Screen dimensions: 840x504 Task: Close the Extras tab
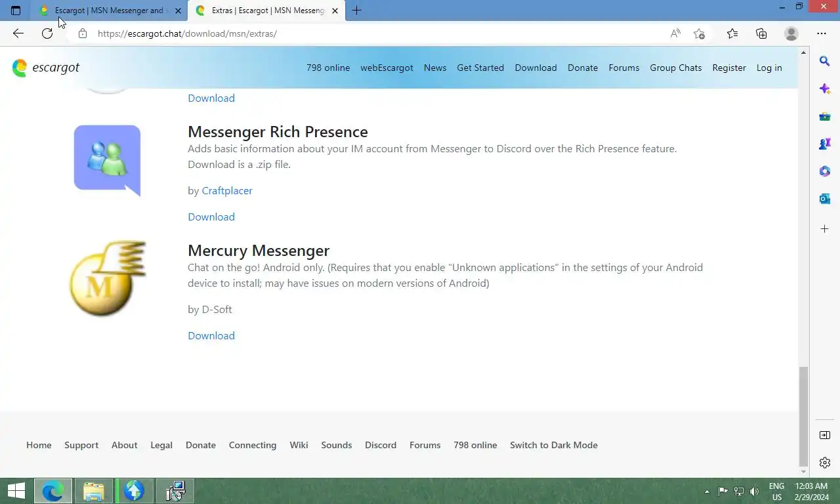(335, 10)
